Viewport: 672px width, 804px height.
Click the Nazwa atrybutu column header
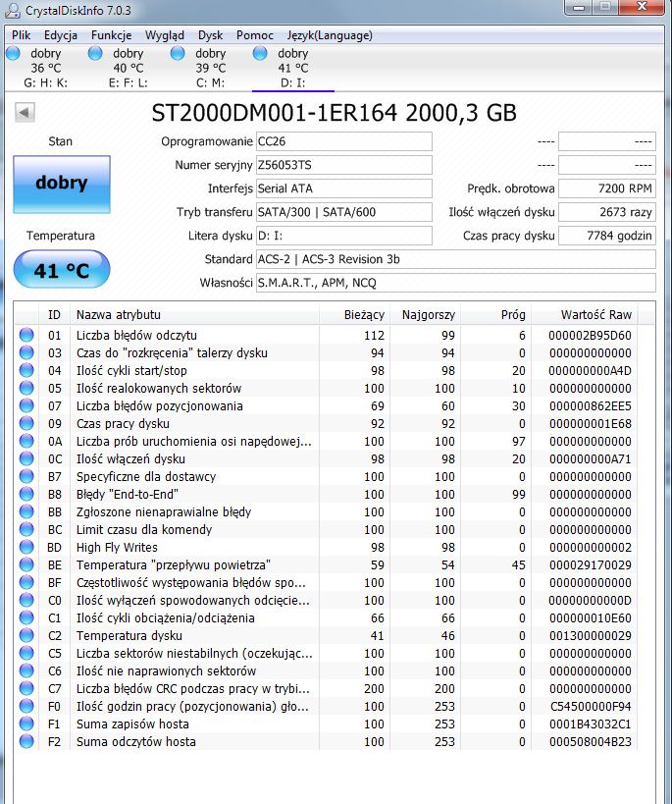pos(194,314)
